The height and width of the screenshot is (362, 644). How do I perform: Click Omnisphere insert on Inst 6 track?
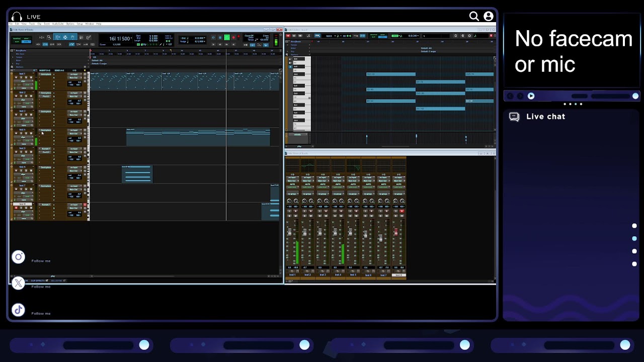(x=45, y=167)
